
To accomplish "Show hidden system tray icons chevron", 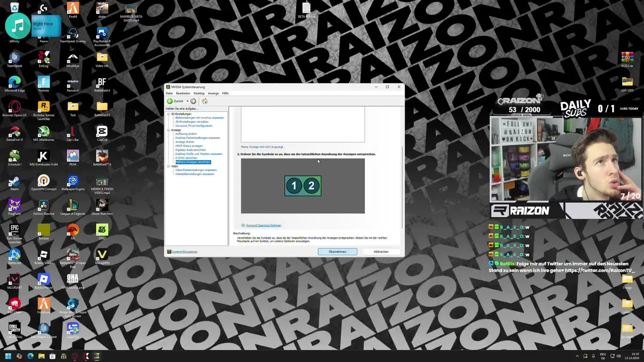I will [577, 356].
